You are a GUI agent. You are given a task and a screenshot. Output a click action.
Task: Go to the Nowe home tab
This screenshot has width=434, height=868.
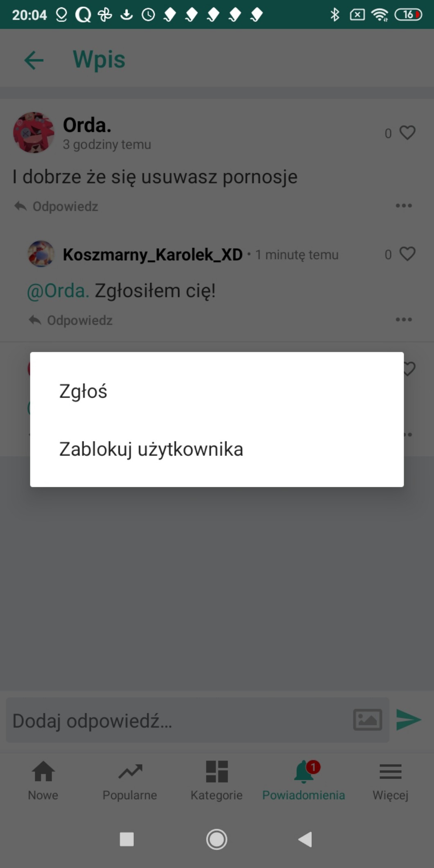point(43,780)
